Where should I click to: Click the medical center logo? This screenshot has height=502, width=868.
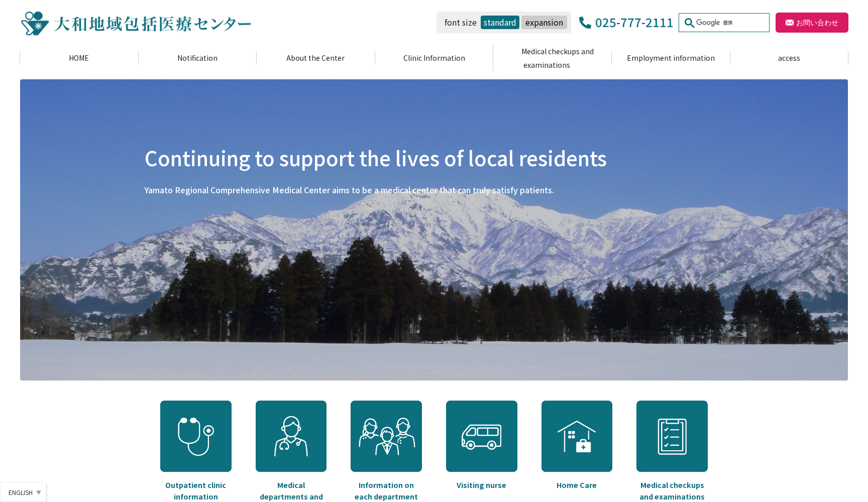[136, 23]
